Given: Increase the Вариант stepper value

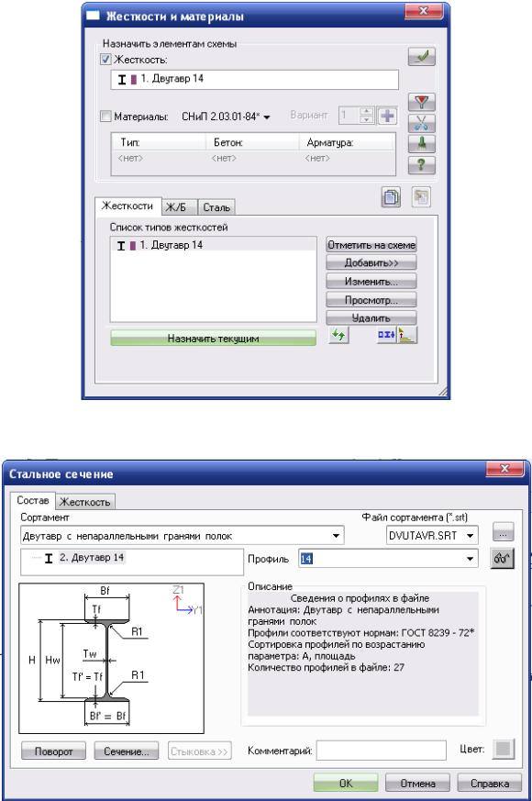Looking at the screenshot, I should [x=366, y=111].
